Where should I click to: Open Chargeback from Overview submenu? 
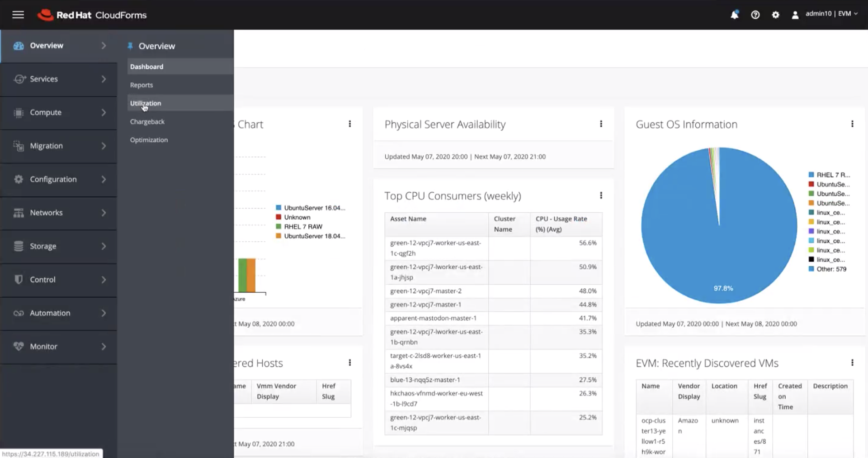(180, 122)
